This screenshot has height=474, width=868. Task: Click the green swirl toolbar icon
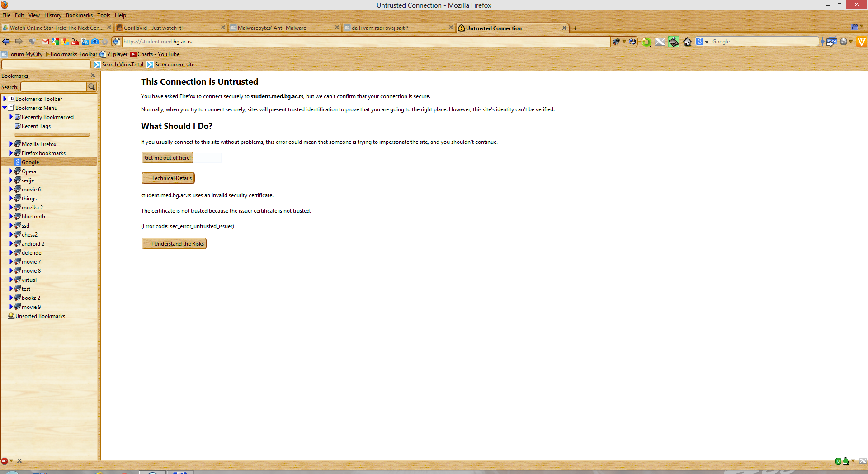(x=646, y=42)
